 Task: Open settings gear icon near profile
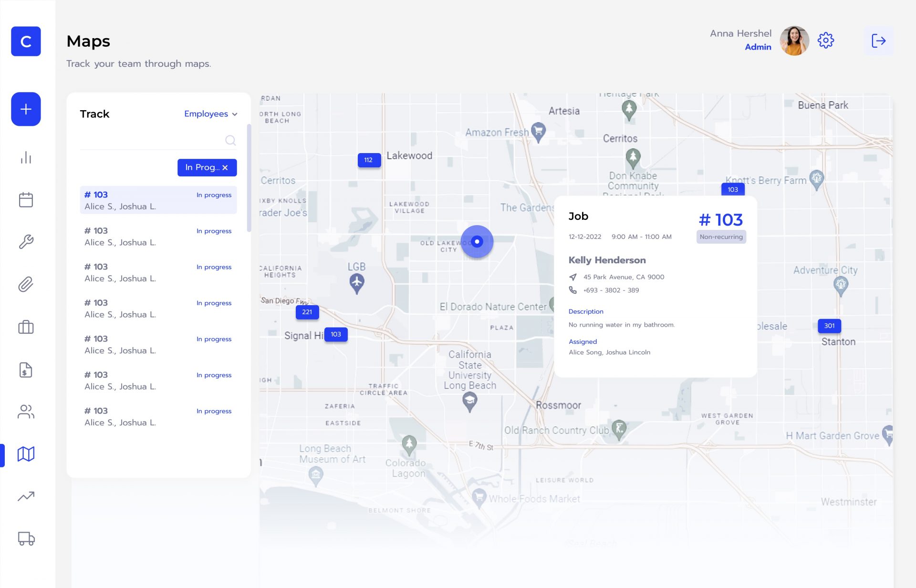[x=825, y=41]
